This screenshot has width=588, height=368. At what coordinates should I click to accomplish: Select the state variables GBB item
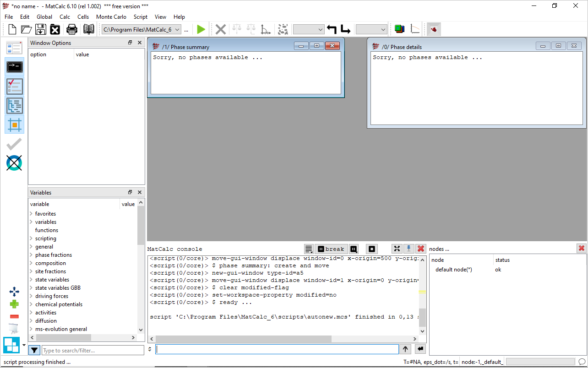[58, 288]
